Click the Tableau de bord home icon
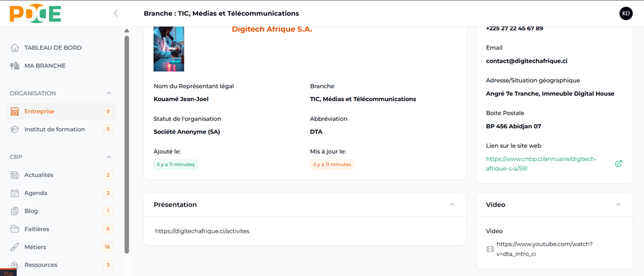The height and width of the screenshot is (276, 644). pyautogui.click(x=15, y=48)
